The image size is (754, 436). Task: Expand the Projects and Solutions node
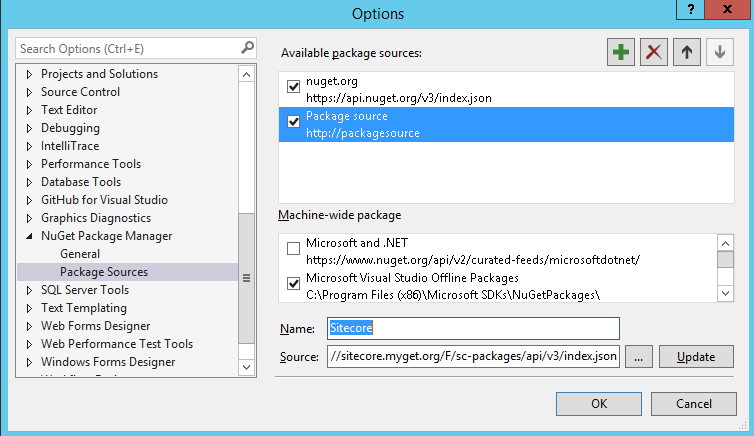click(x=29, y=74)
